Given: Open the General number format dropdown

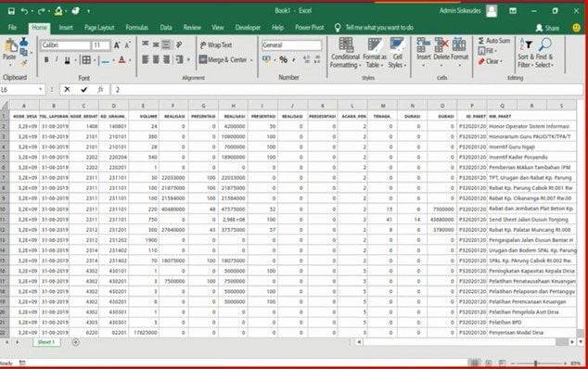Looking at the screenshot, I should pyautogui.click(x=291, y=45).
